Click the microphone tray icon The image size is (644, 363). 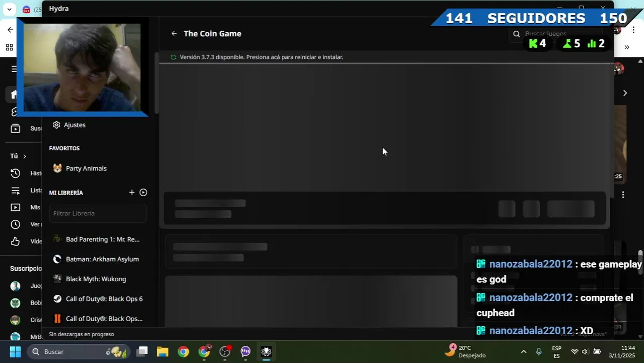pyautogui.click(x=539, y=352)
